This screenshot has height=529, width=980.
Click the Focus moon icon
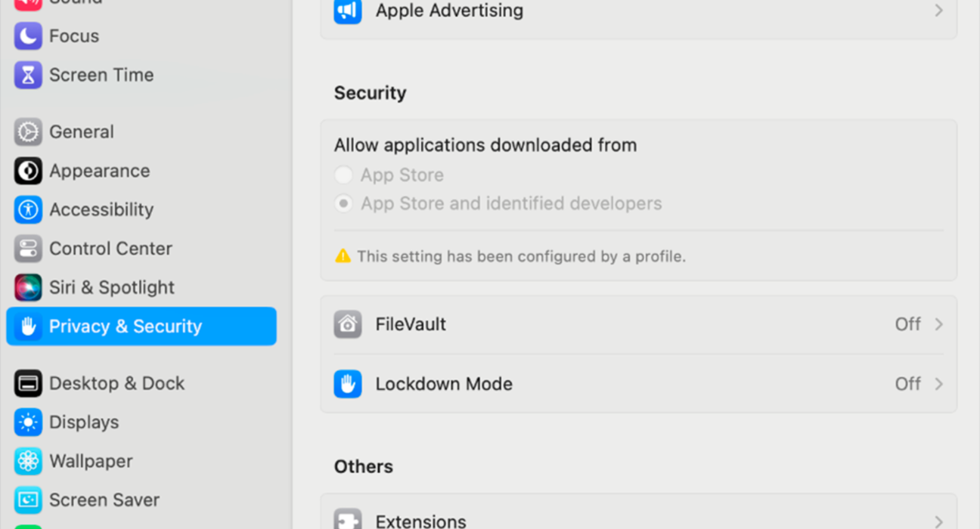click(x=28, y=36)
